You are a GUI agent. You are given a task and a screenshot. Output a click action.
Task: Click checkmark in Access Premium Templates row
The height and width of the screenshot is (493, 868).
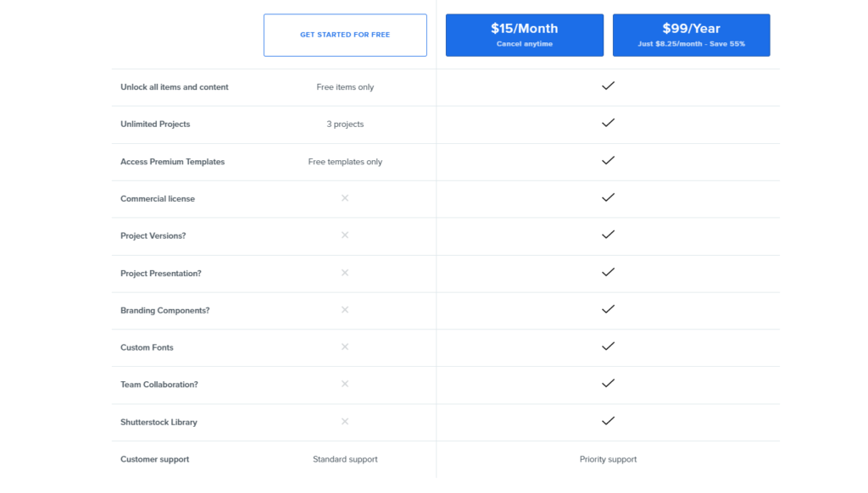click(608, 160)
